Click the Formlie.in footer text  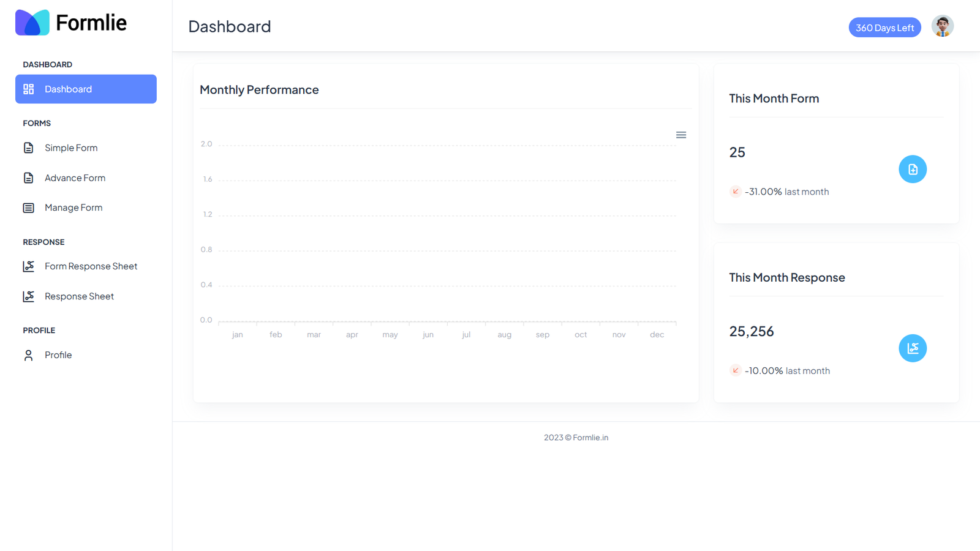click(x=590, y=438)
